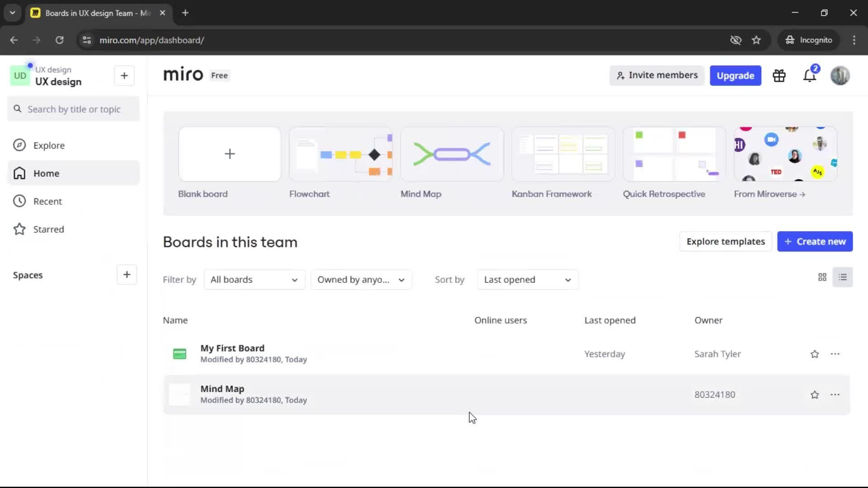This screenshot has width=868, height=488.
Task: Click Create new button
Action: click(815, 242)
